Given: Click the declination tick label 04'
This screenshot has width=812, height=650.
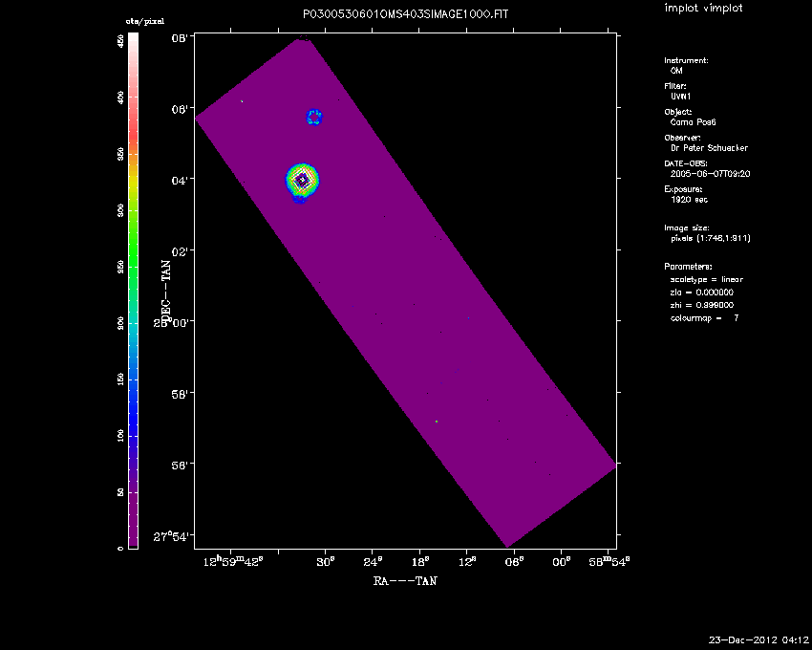Looking at the screenshot, I should 179,180.
